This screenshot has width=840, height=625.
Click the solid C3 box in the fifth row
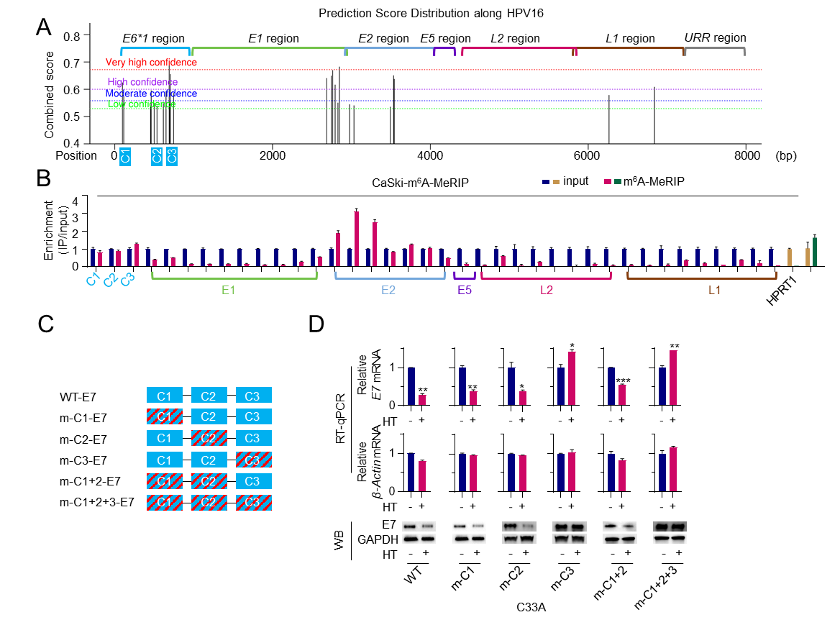click(x=253, y=481)
